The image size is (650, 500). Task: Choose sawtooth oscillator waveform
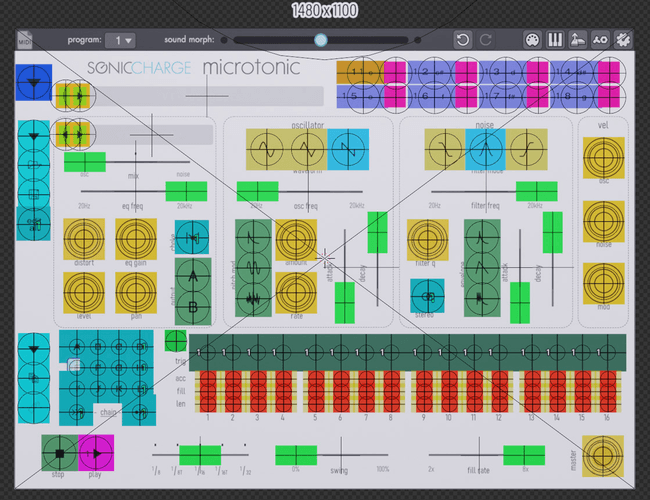click(x=348, y=149)
